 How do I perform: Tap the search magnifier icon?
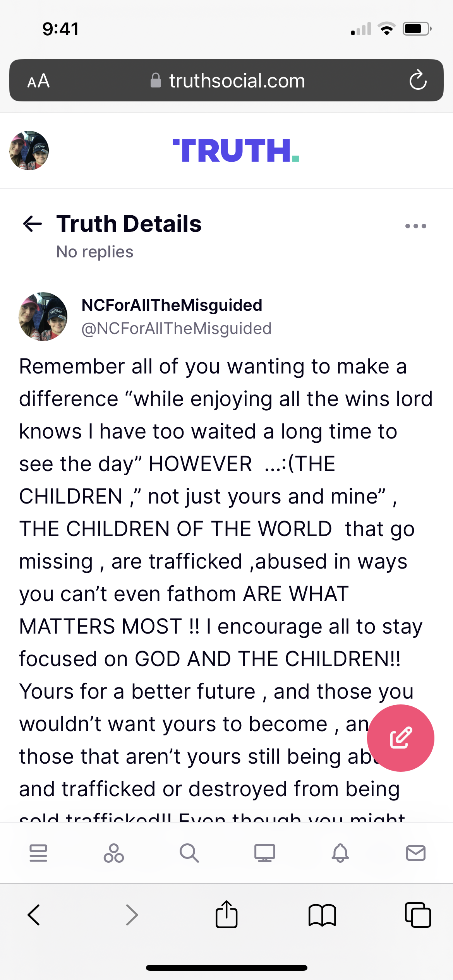point(189,853)
